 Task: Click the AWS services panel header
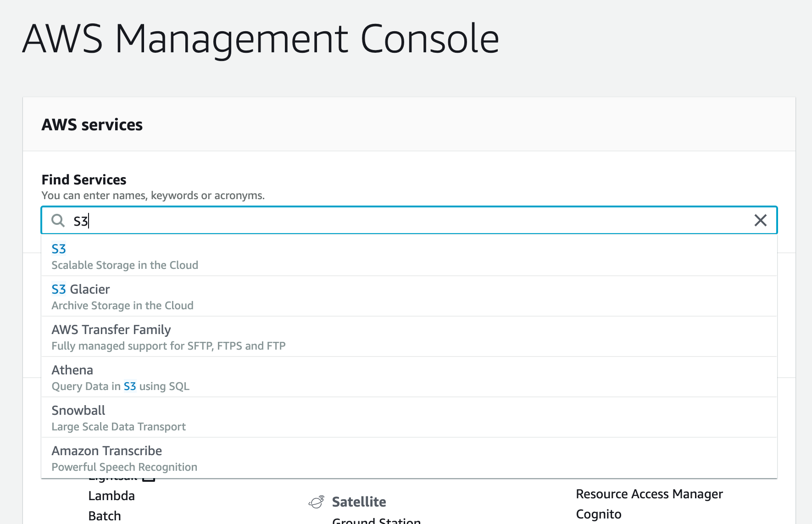[x=92, y=125]
